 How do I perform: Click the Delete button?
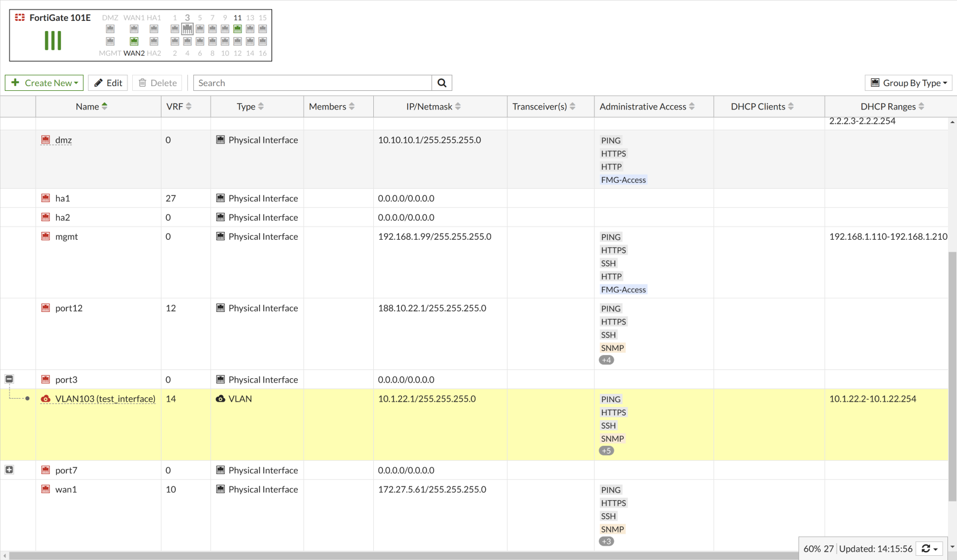[157, 83]
